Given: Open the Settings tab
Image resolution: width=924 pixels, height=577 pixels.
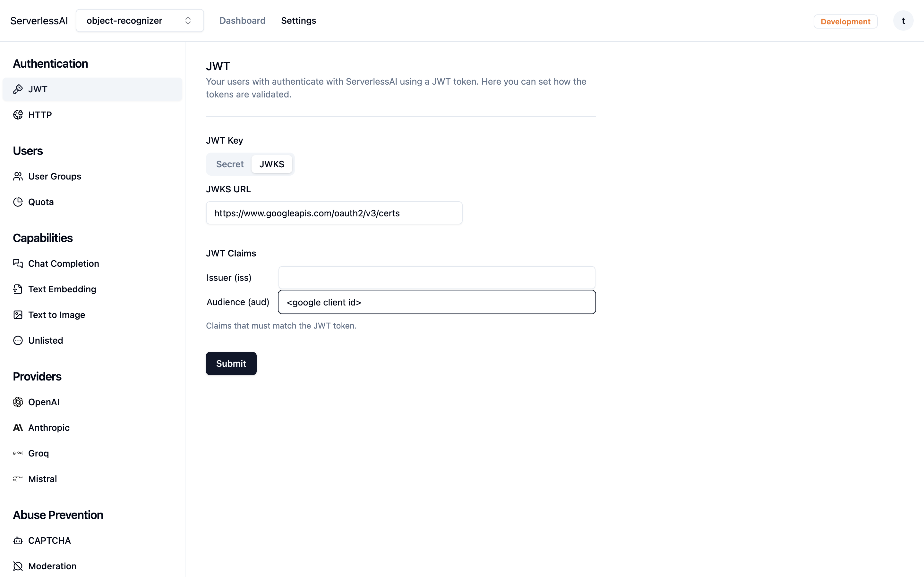Looking at the screenshot, I should (x=299, y=20).
